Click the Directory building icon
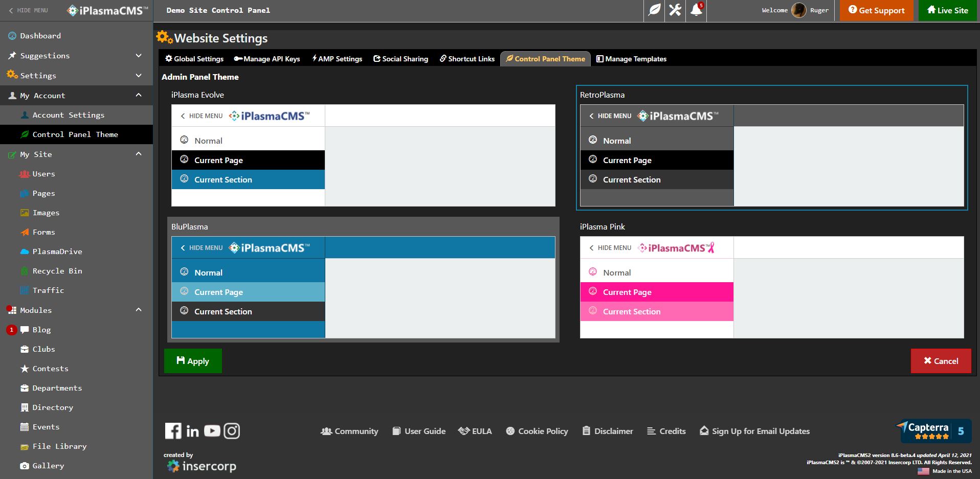The image size is (980, 479). tap(24, 407)
